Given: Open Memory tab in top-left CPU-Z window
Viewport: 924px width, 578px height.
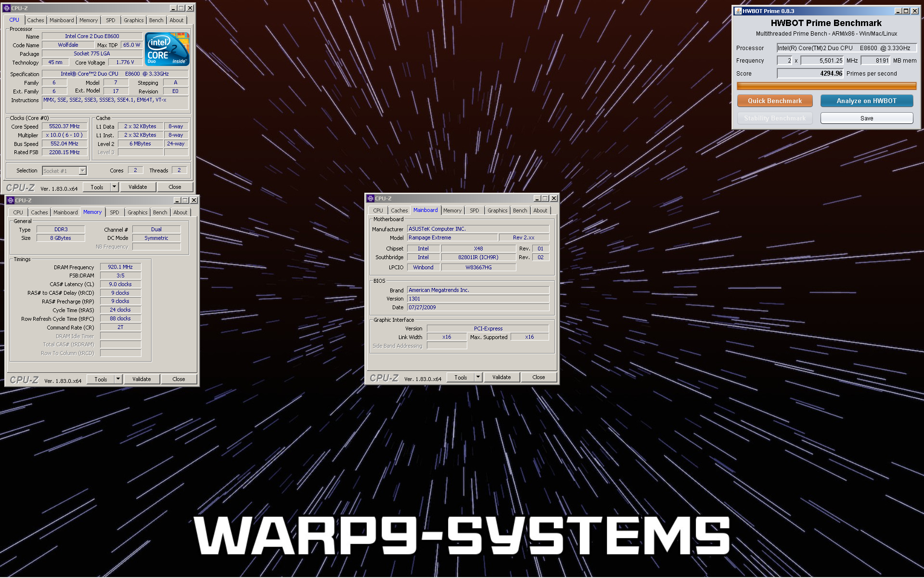Looking at the screenshot, I should pyautogui.click(x=89, y=20).
